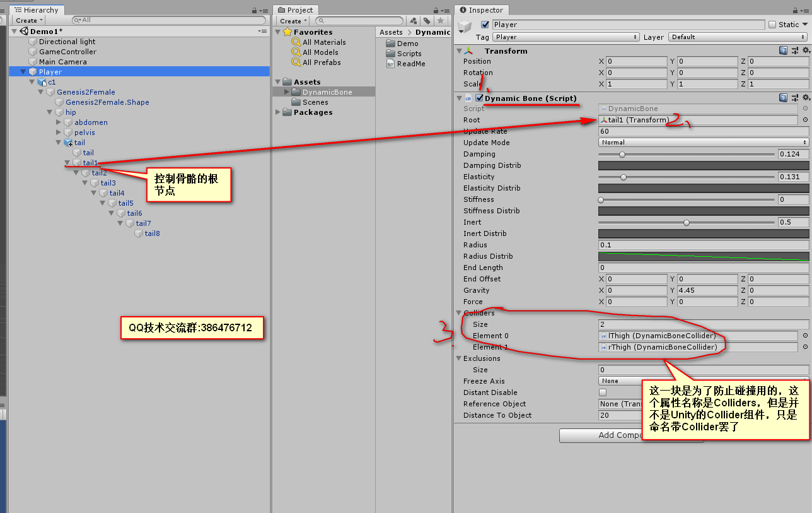Open the Create menu in the Project panel
The width and height of the screenshot is (812, 513).
293,21
